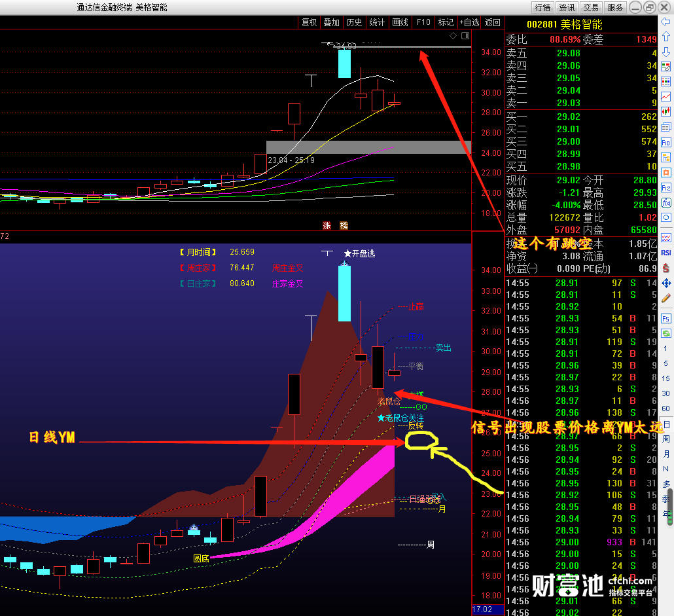
Task: Open the candlestick chart icon
Action: click(x=666, y=112)
